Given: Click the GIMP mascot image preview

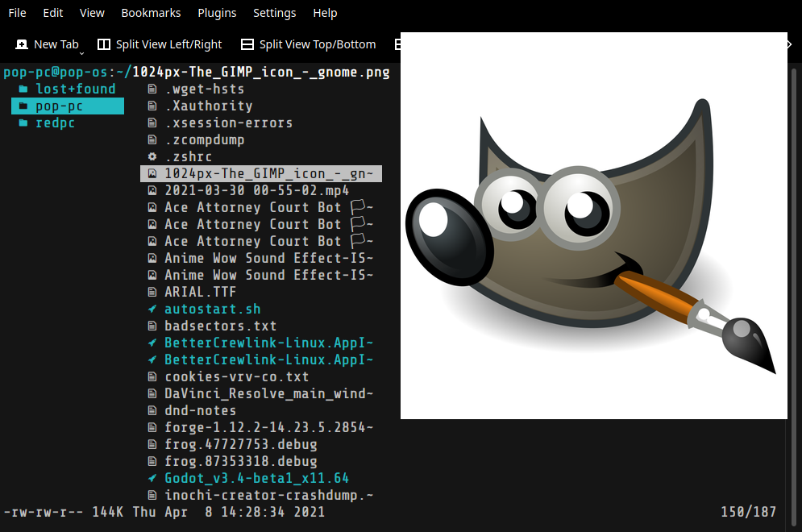Looking at the screenshot, I should 594,226.
